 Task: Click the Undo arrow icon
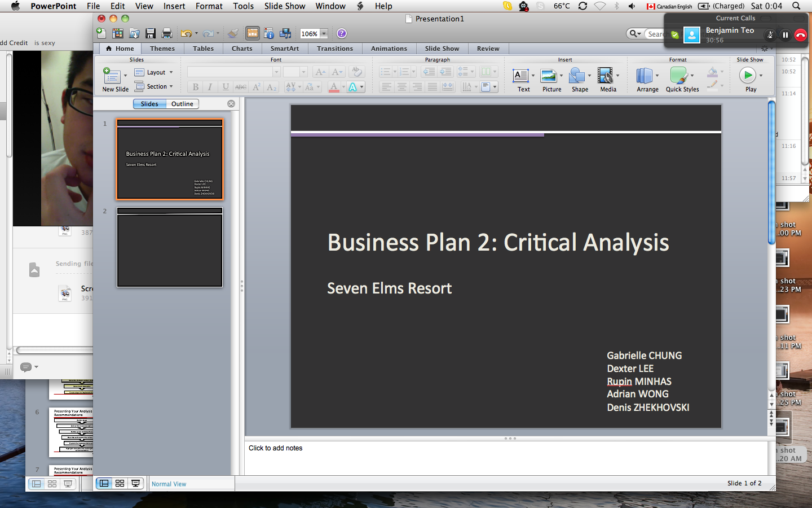pyautogui.click(x=186, y=34)
